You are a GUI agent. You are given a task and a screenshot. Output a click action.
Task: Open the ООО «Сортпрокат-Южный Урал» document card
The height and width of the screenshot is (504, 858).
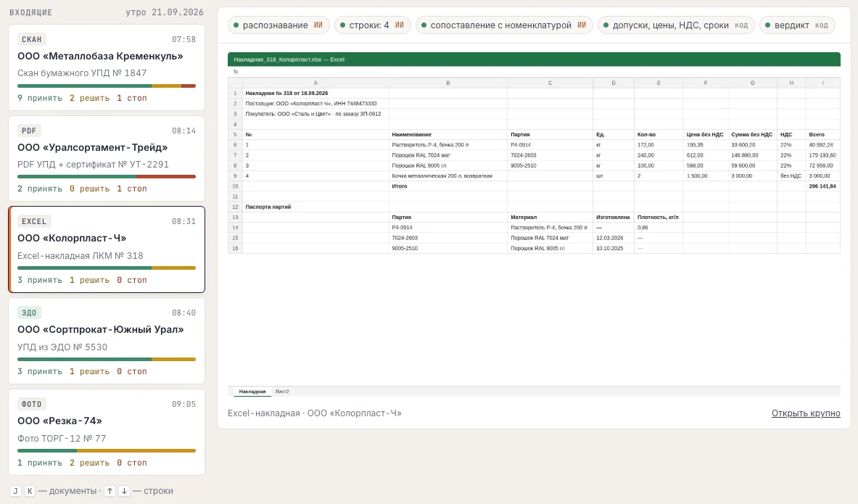pos(107,341)
